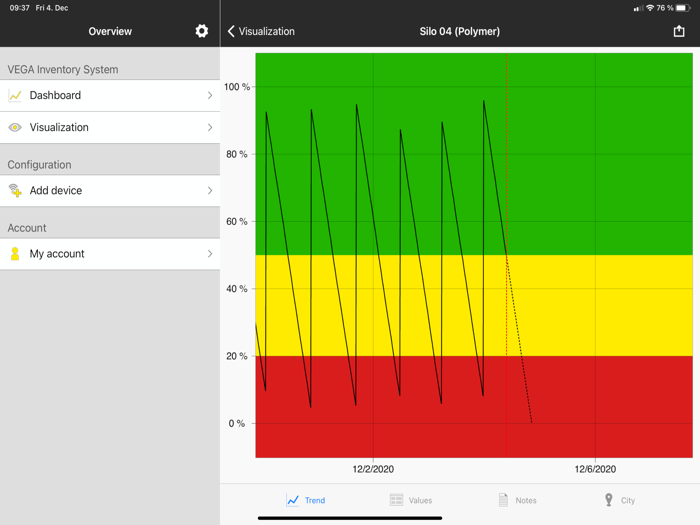Image resolution: width=700 pixels, height=525 pixels.
Task: Expand the Visualization row chevron
Action: [x=210, y=128]
